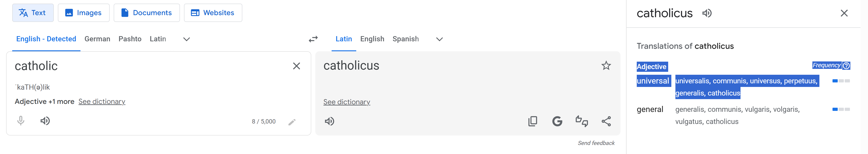Play pronunciation in the dictionary panel header

[707, 13]
